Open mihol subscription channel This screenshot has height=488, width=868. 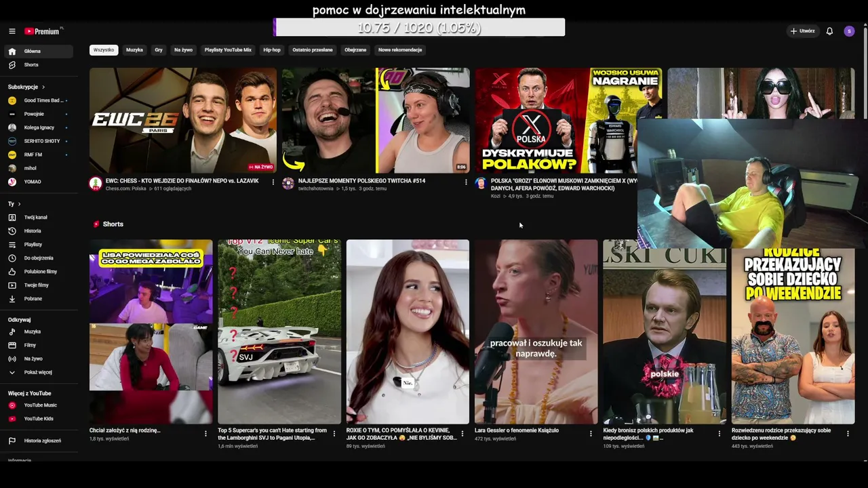(39, 169)
